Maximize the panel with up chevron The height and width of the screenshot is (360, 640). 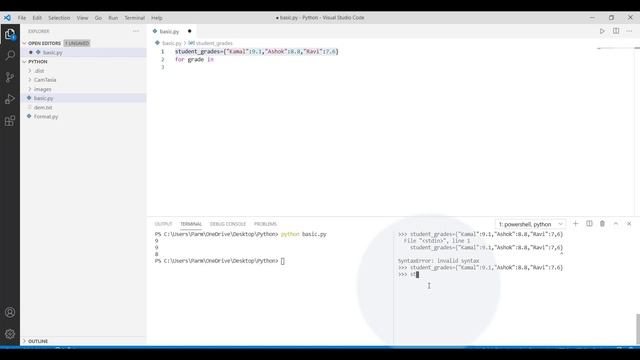click(x=616, y=224)
